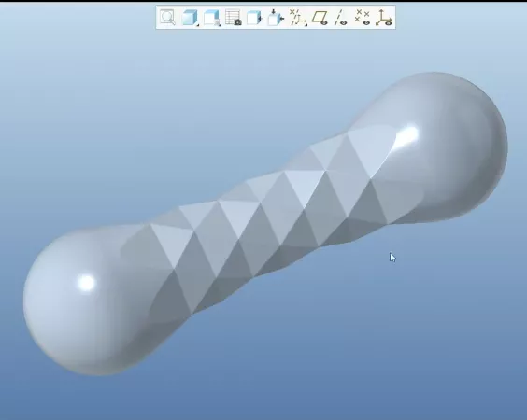Click the bright highlight on the right sphere
This screenshot has height=420, width=527.
click(x=407, y=135)
